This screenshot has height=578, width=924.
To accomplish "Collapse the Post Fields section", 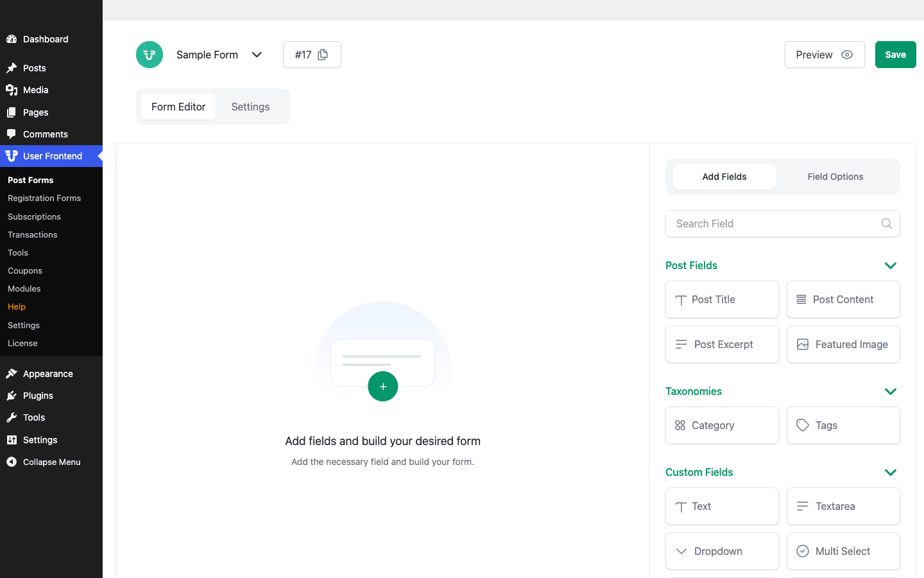I will tap(891, 265).
